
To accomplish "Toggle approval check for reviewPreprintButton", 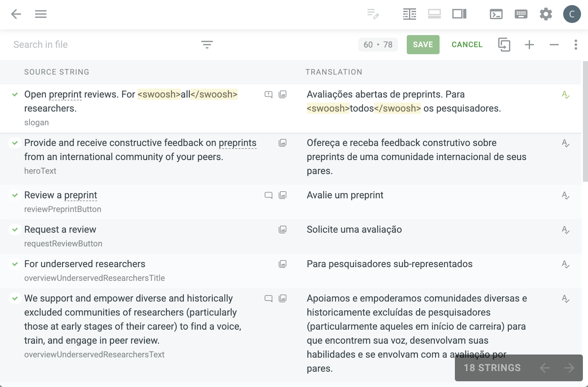I will [15, 195].
